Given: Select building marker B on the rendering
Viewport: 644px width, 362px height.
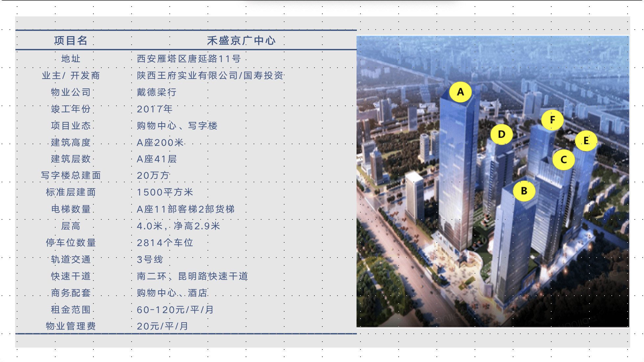Looking at the screenshot, I should pyautogui.click(x=525, y=191).
